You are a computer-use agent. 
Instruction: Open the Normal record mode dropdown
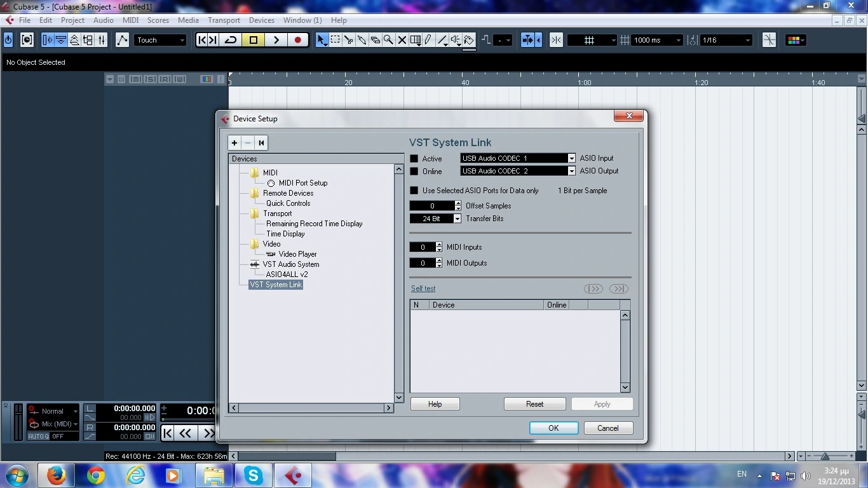pyautogui.click(x=53, y=411)
